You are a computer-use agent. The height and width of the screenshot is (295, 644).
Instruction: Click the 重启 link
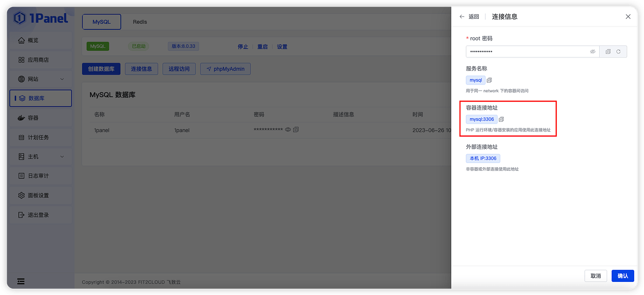[x=263, y=47]
